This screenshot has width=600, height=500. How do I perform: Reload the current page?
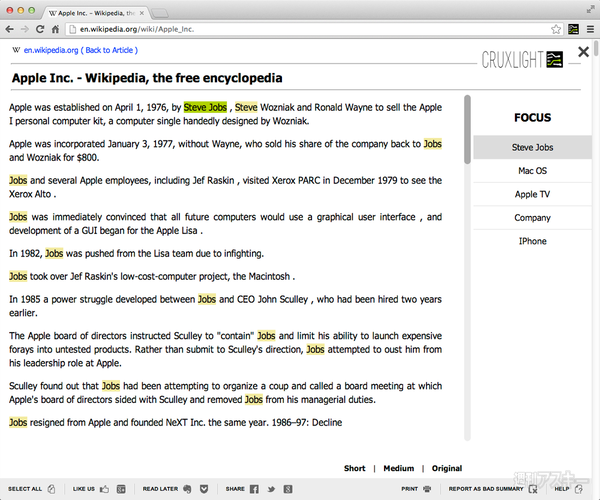coord(40,29)
